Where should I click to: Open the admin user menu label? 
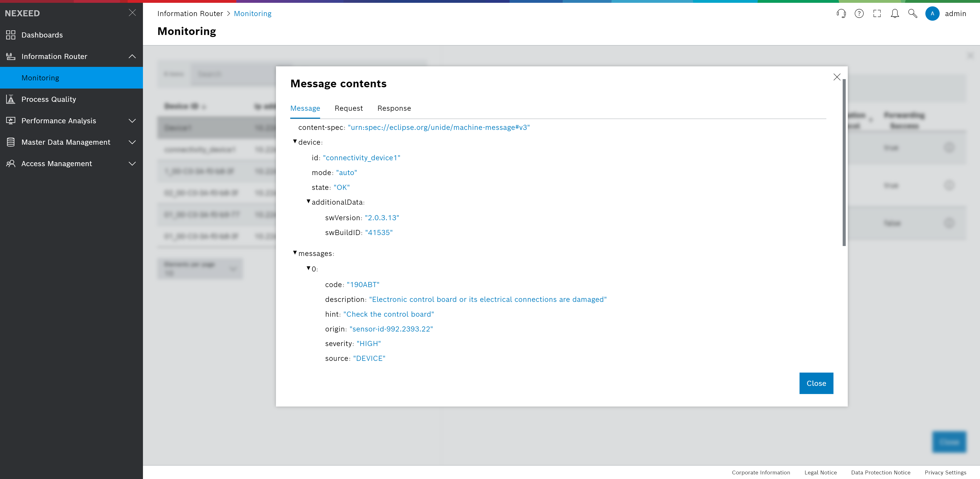pyautogui.click(x=956, y=14)
